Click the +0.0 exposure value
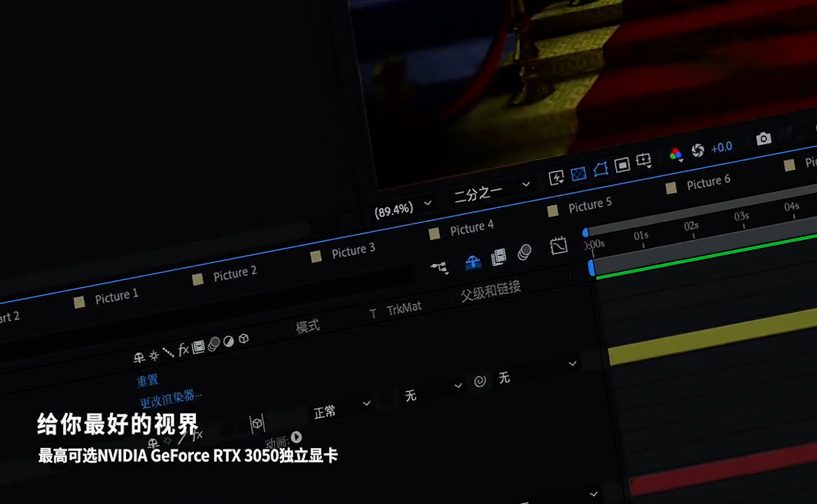The image size is (817, 504). coord(722,148)
